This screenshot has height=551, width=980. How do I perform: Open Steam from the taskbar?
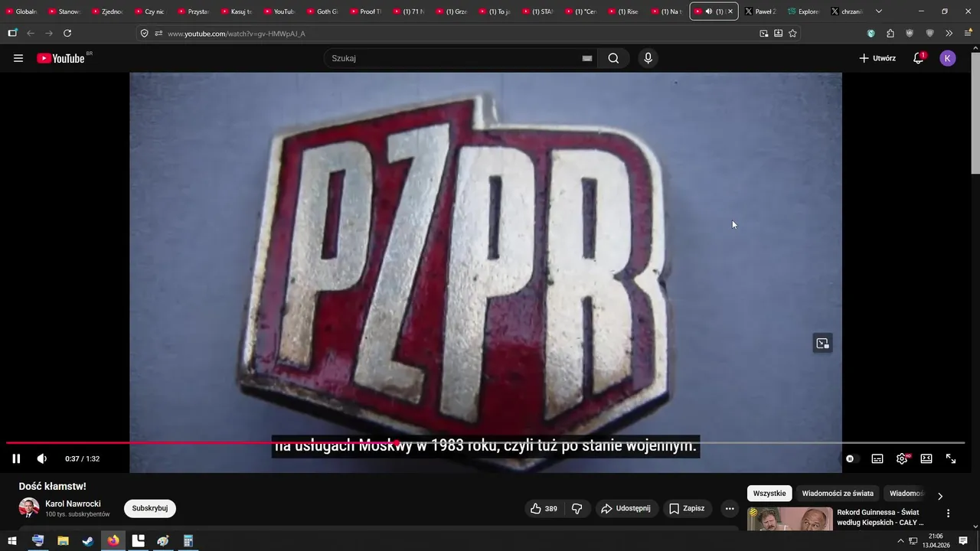[88, 541]
